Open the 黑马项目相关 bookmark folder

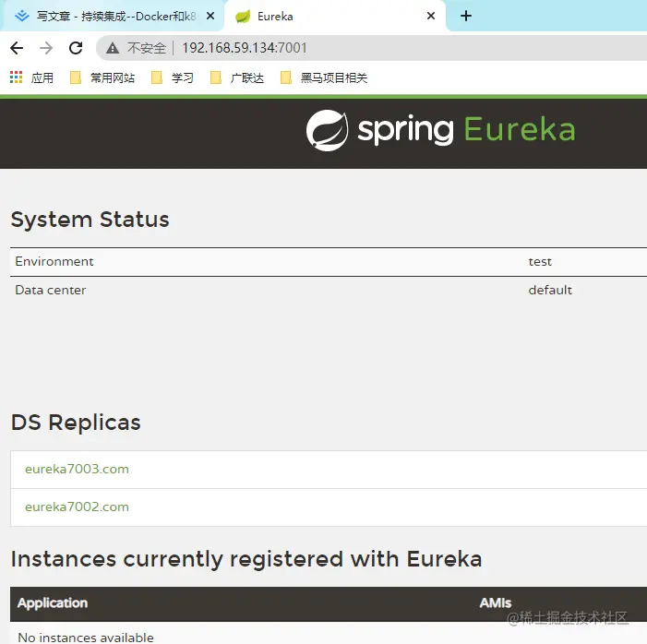[x=323, y=78]
